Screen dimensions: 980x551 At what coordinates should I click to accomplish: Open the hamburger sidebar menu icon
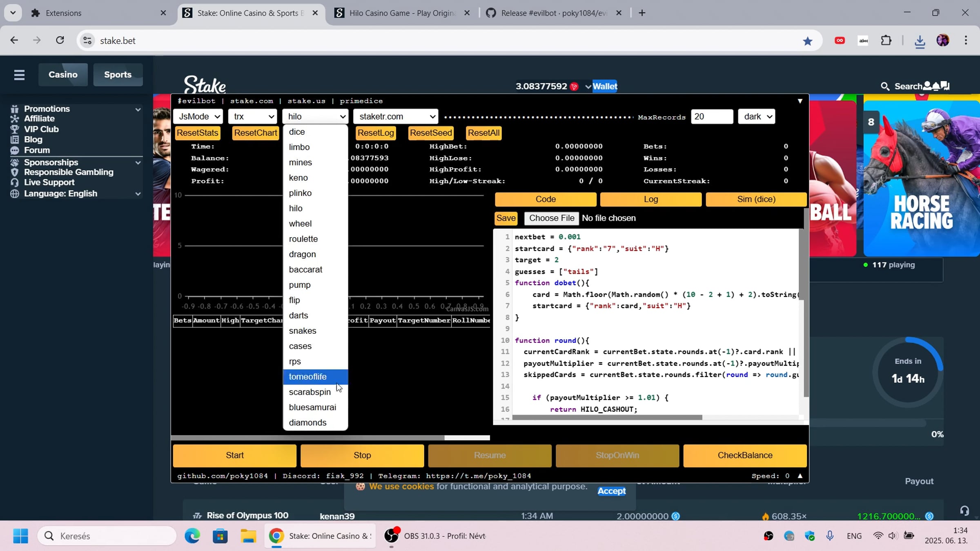pos(19,75)
